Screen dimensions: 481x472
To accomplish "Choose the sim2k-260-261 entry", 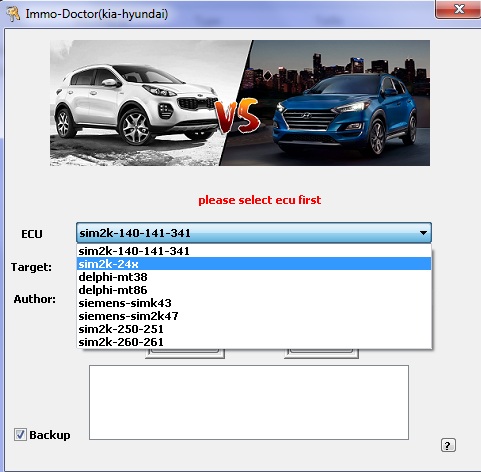I will pyautogui.click(x=254, y=342).
